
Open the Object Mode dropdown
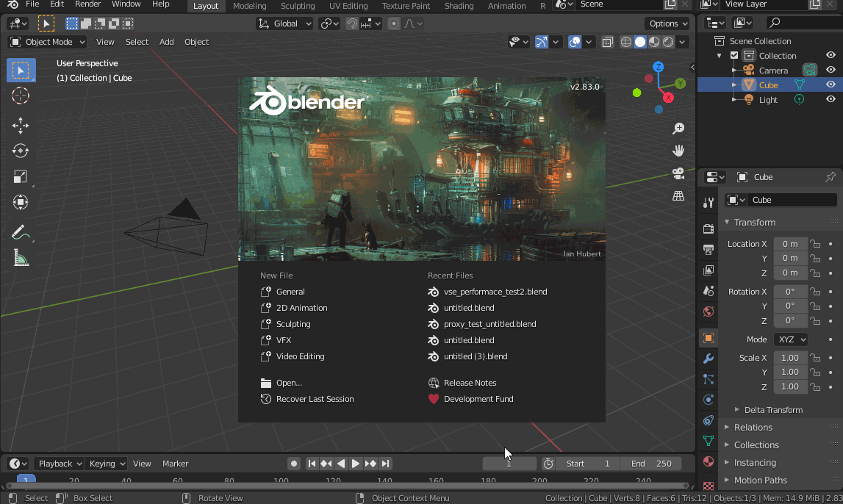[x=48, y=42]
